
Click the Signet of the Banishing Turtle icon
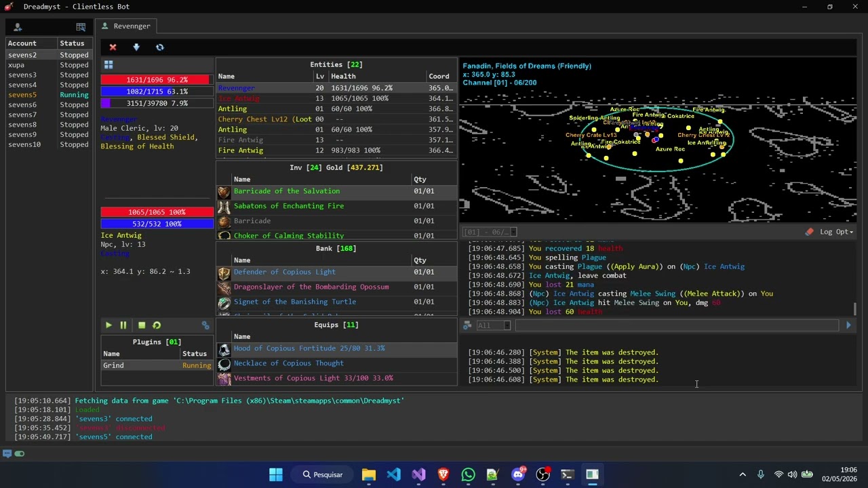pyautogui.click(x=224, y=302)
